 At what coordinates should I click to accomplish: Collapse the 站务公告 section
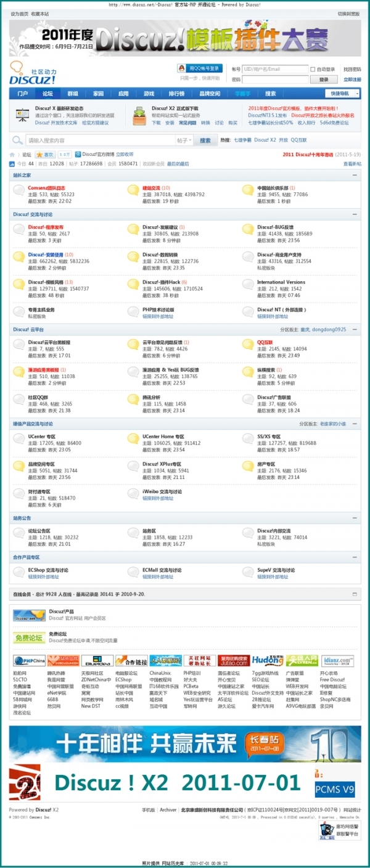355,518
